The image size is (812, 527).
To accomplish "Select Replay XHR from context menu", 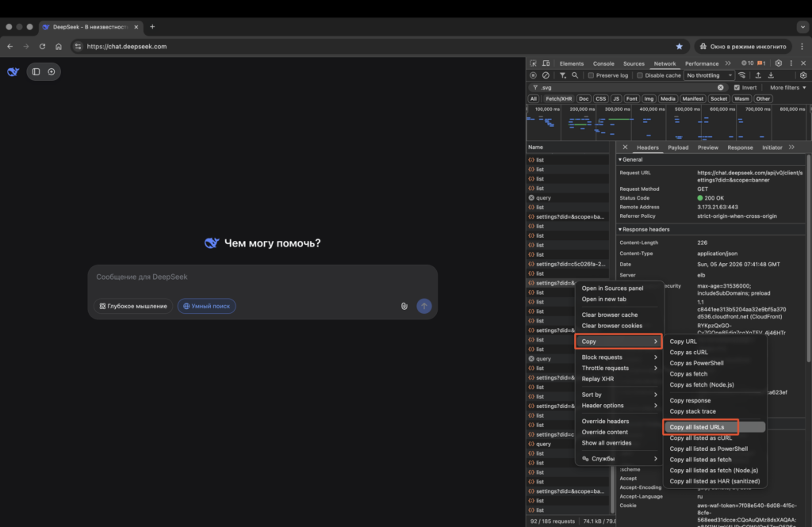I will [x=619, y=379].
